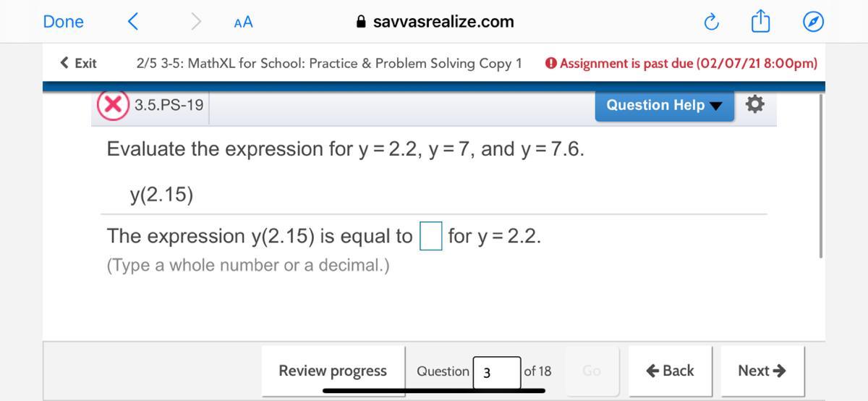Advance to the Next question
Image resolution: width=868 pixels, height=401 pixels.
click(x=761, y=371)
